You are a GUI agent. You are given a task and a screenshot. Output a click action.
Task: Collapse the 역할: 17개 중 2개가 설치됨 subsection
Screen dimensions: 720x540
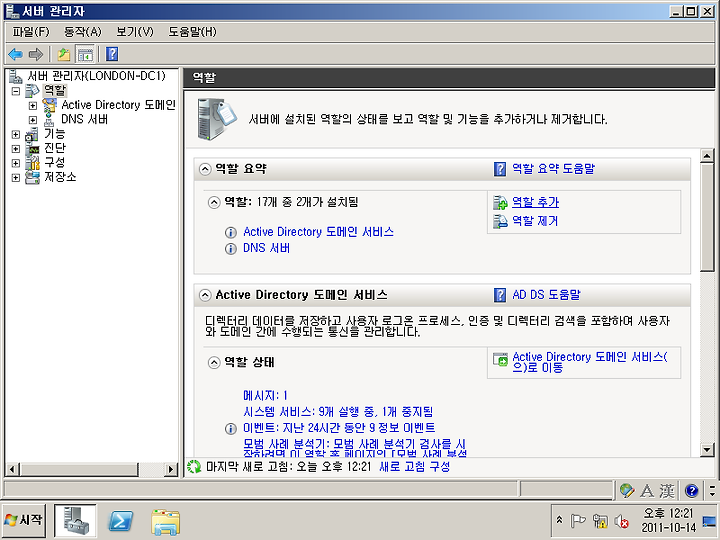pos(214,202)
